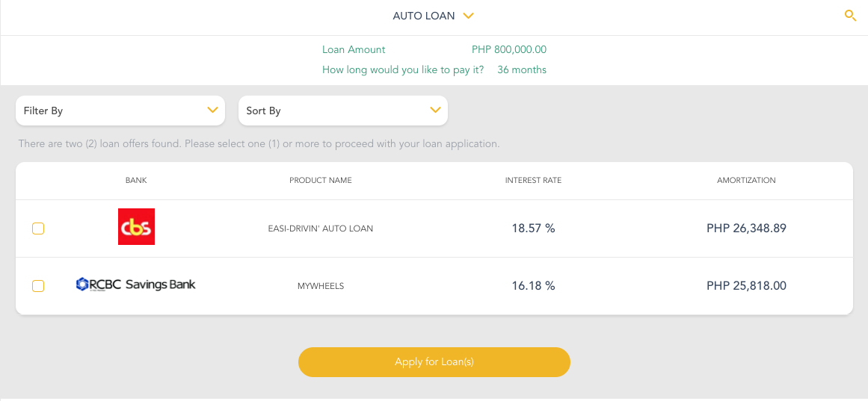Click the Sort By yellow arrow

click(x=435, y=110)
